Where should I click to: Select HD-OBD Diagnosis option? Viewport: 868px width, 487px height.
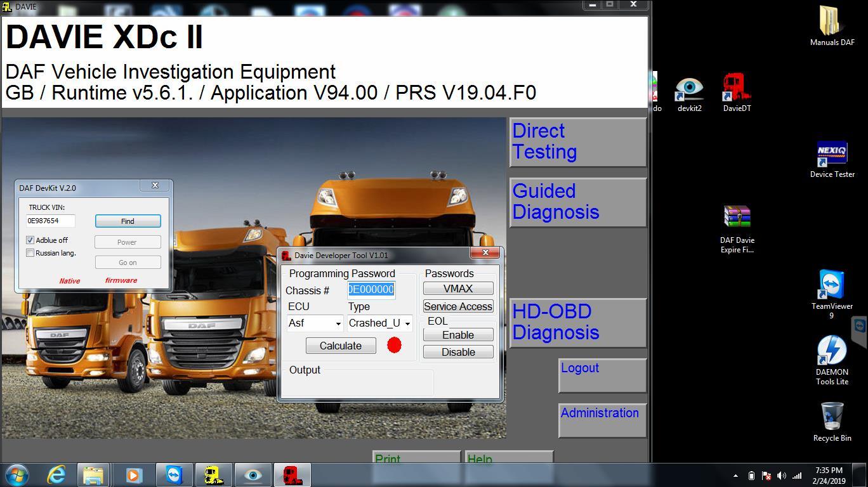tap(577, 322)
